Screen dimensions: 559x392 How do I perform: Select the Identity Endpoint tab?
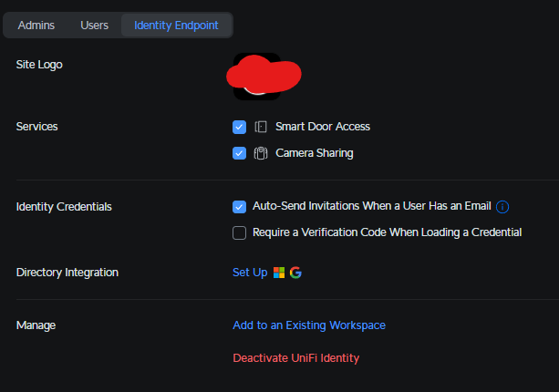click(176, 25)
